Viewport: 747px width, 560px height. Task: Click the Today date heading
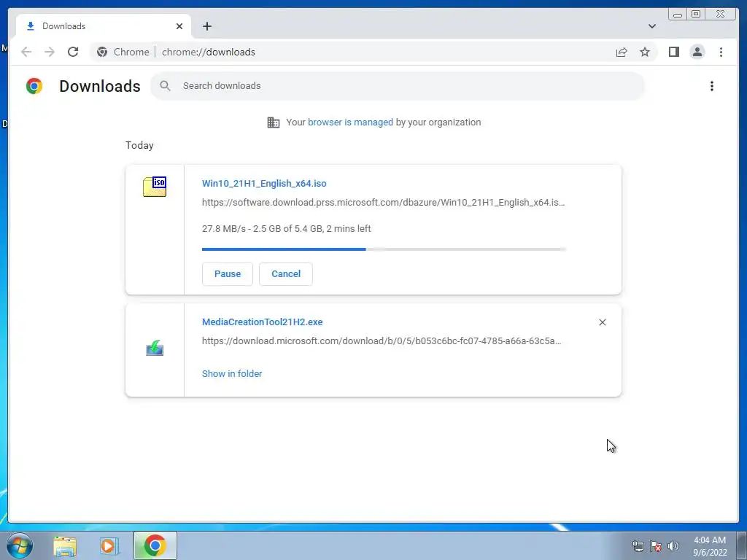139,145
